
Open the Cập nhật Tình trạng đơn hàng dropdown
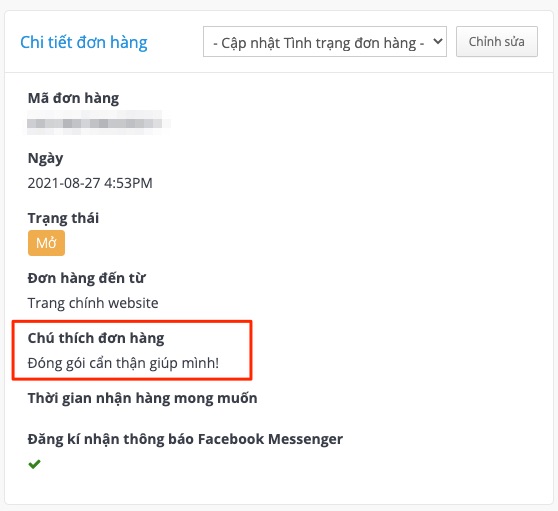pos(325,42)
